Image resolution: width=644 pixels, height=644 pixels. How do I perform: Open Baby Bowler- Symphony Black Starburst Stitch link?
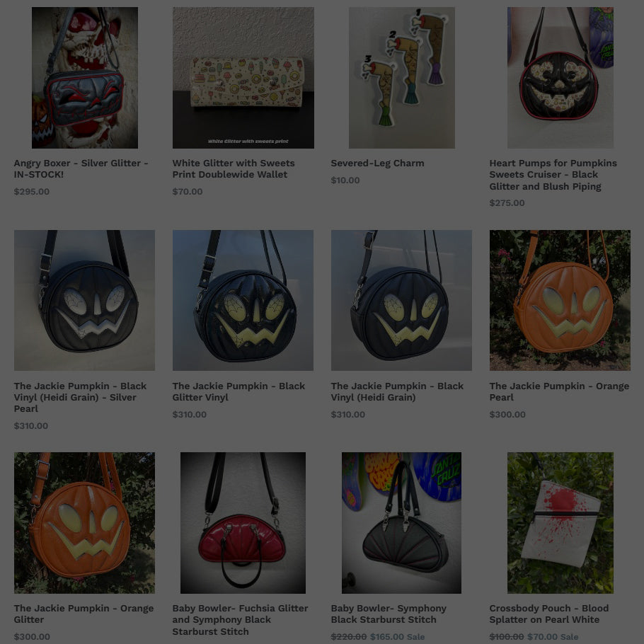389,614
